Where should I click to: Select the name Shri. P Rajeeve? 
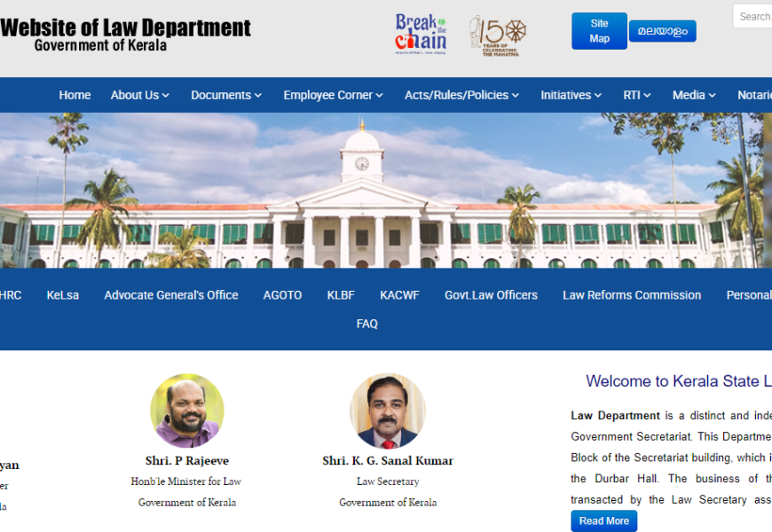click(x=187, y=461)
